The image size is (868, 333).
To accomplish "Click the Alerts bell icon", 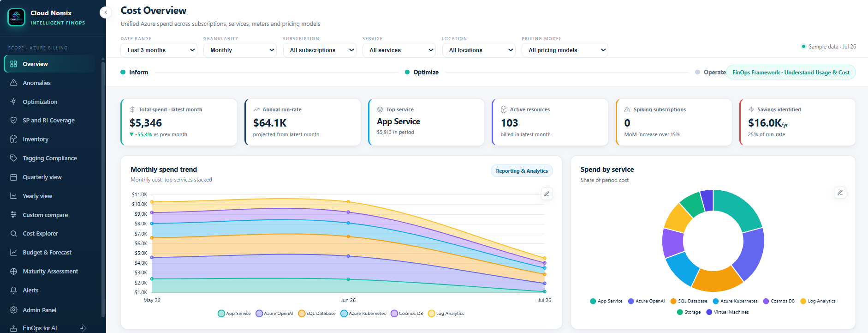I will tap(13, 290).
